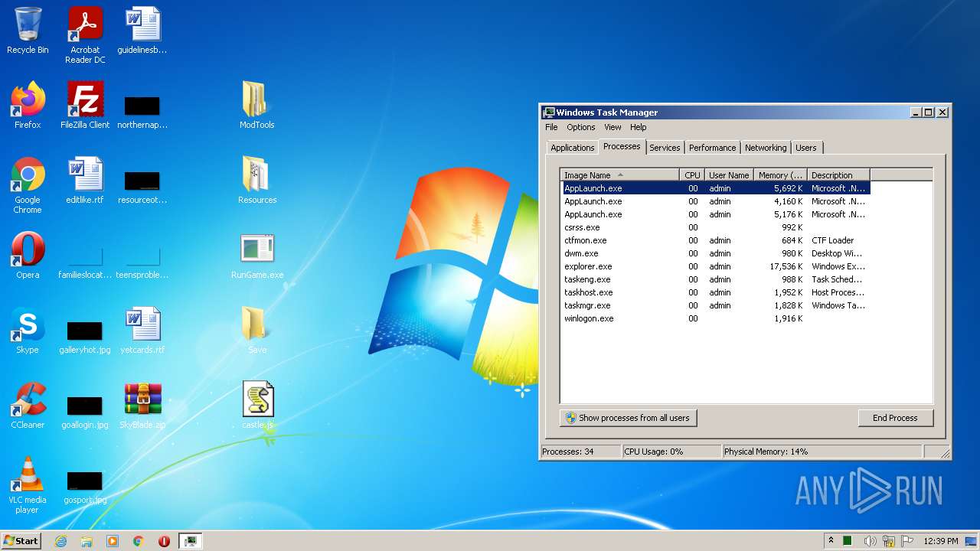
Task: Select the teensproble desktop file
Action: point(142,262)
